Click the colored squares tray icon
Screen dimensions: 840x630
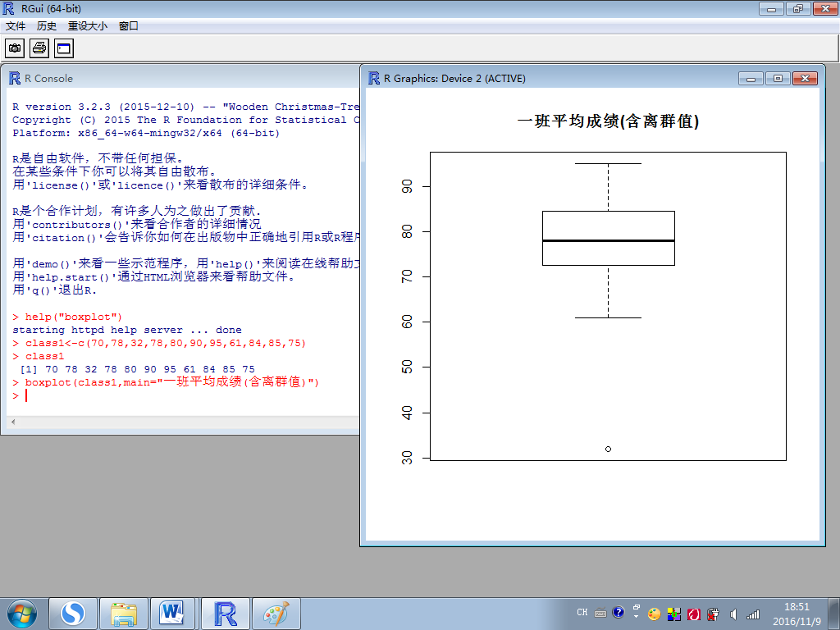674,614
